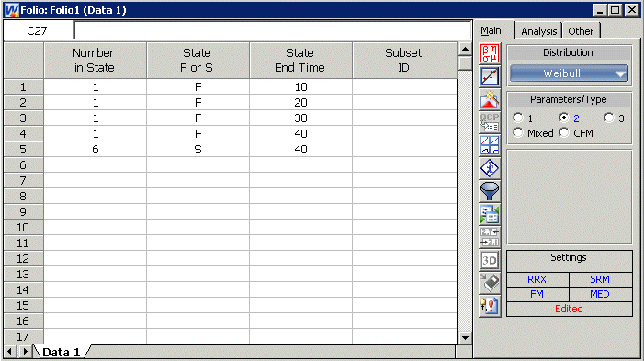Launch the Distribution Wizard icon

[490, 99]
